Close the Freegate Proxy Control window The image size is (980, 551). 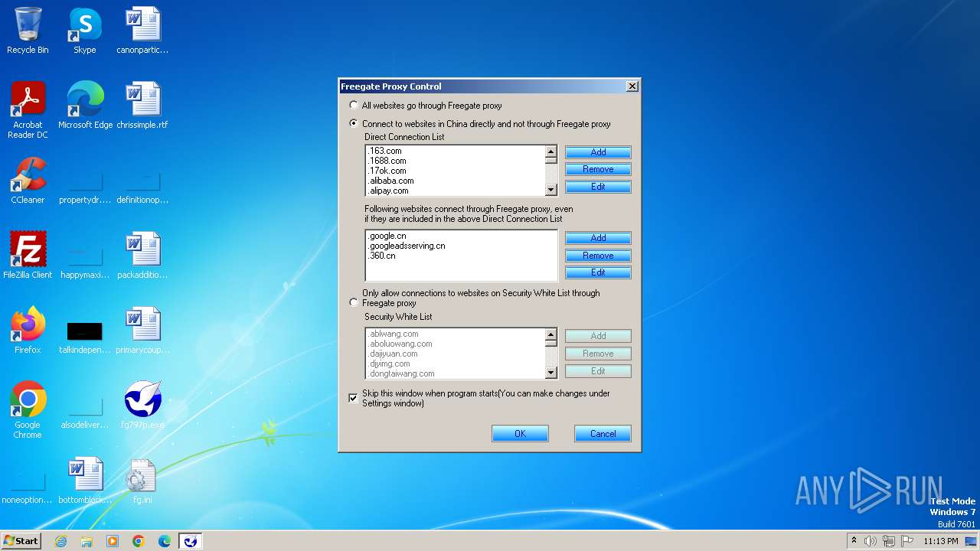pyautogui.click(x=632, y=86)
